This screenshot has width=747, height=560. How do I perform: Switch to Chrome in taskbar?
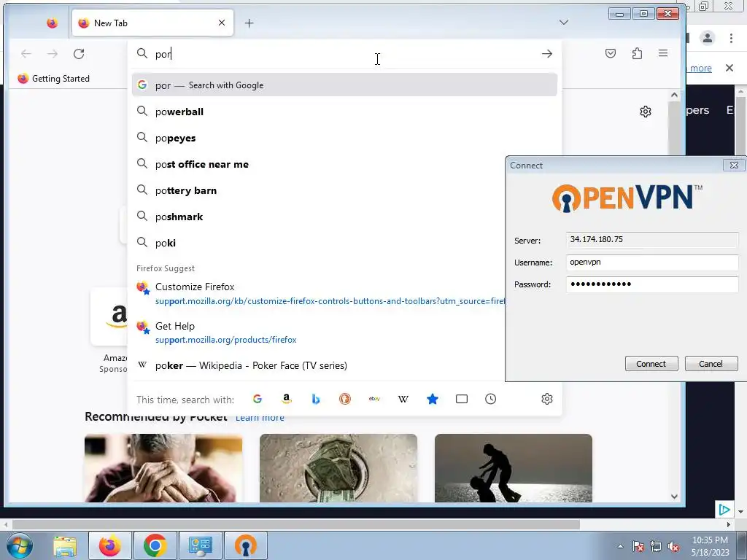click(x=155, y=545)
